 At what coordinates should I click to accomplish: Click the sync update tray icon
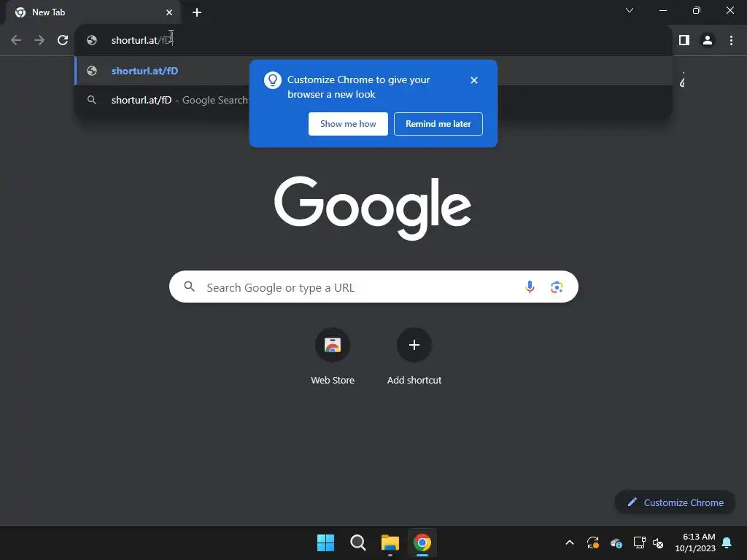(593, 542)
